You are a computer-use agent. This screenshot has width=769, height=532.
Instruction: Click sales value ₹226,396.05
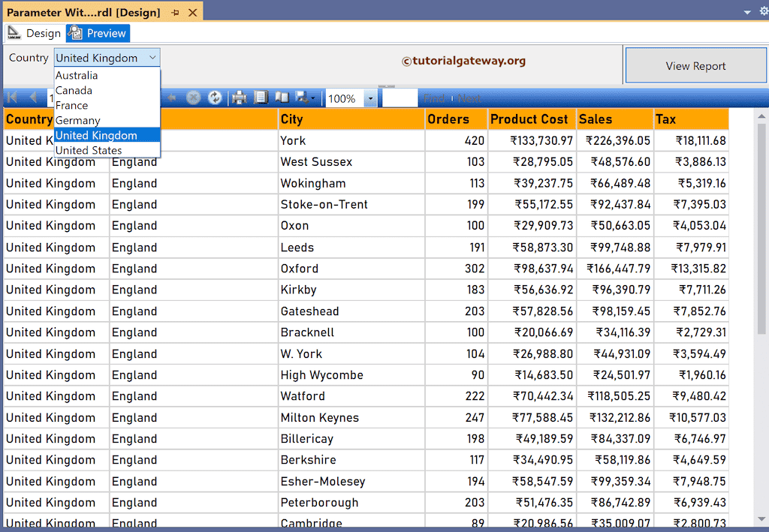click(x=618, y=140)
